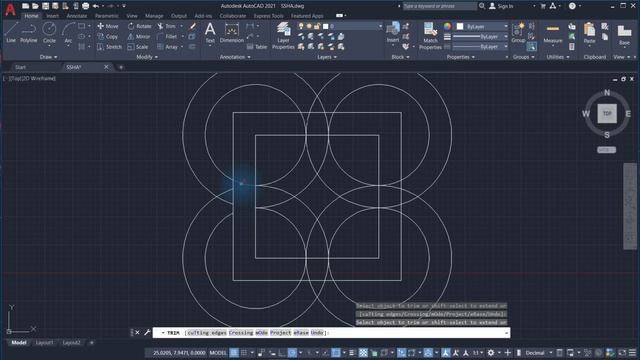Click Match Properties
Screen dimensions: 640x360
click(430, 36)
